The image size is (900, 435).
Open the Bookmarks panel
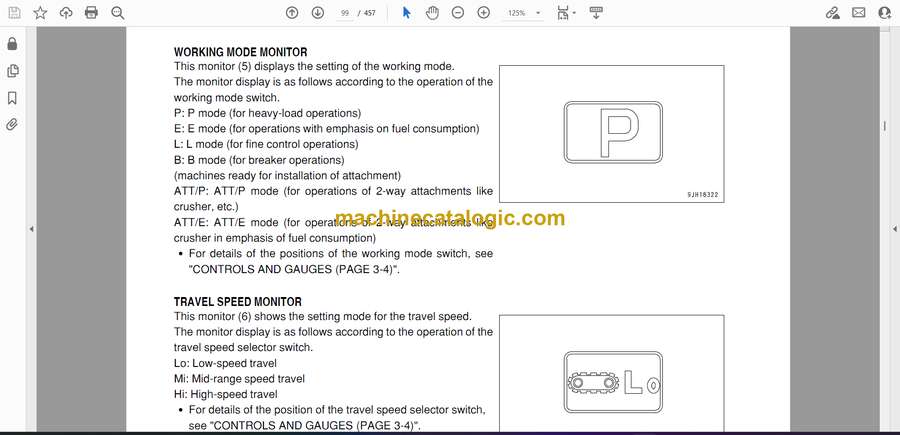pos(12,98)
